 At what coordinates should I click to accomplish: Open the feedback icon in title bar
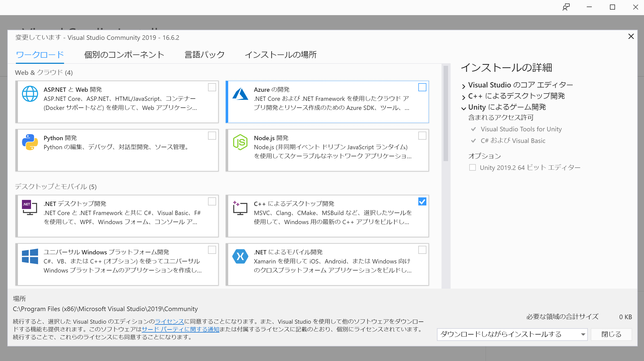click(566, 7)
